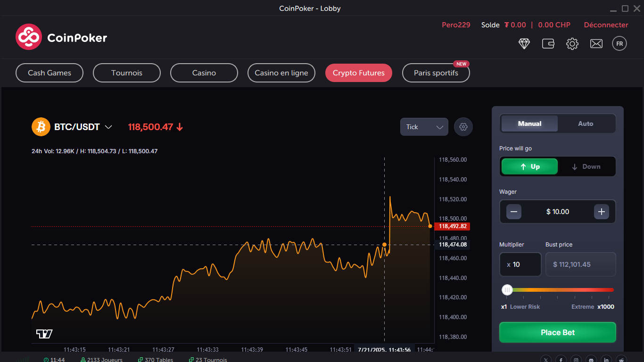Open the chart settings gear beside Tick

(463, 127)
